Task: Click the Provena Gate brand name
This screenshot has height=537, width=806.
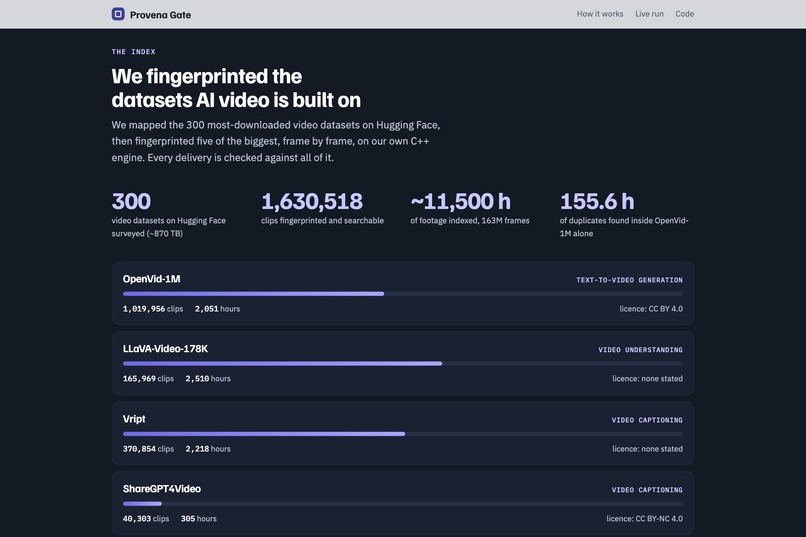Action: (x=160, y=15)
